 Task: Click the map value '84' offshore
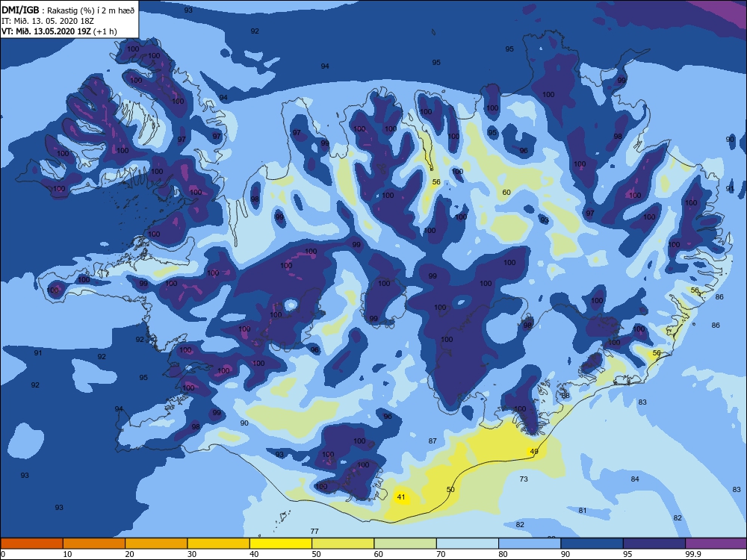(x=635, y=479)
